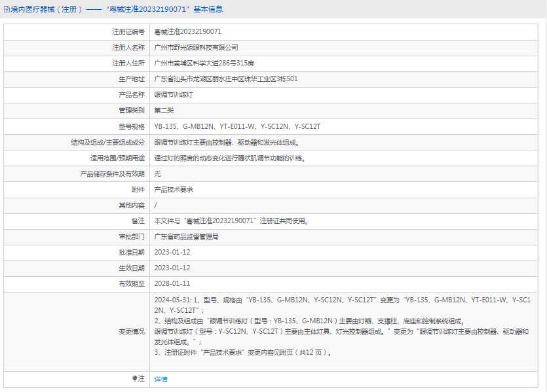Click the document icon before the page title
Screen dimensions: 547x392
click(x=8, y=9)
